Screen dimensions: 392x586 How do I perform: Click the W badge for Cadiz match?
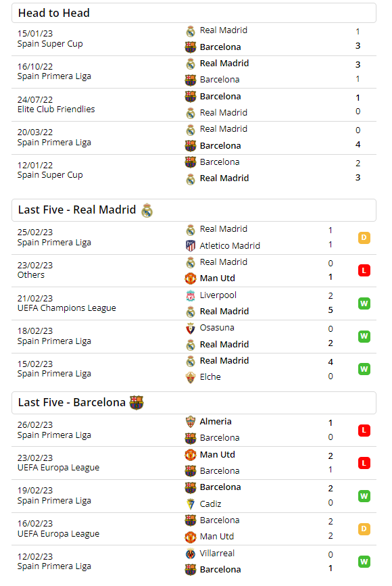coord(364,496)
